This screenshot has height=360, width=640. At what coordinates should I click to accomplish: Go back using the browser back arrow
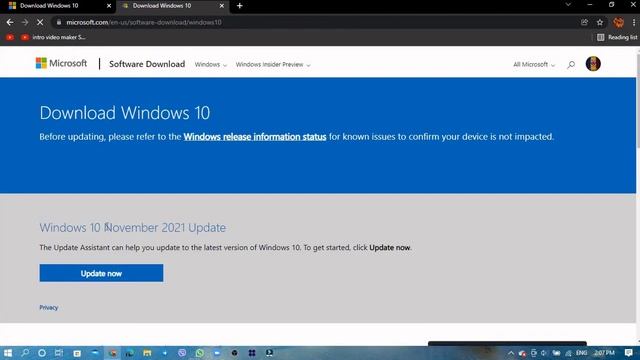[x=10, y=22]
